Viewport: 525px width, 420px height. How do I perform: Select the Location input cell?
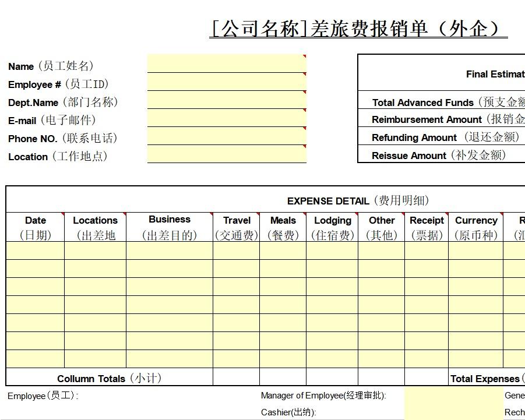coord(227,154)
